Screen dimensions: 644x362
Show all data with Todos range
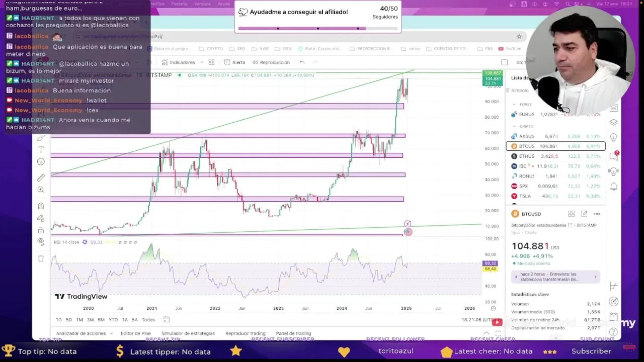coord(148,320)
